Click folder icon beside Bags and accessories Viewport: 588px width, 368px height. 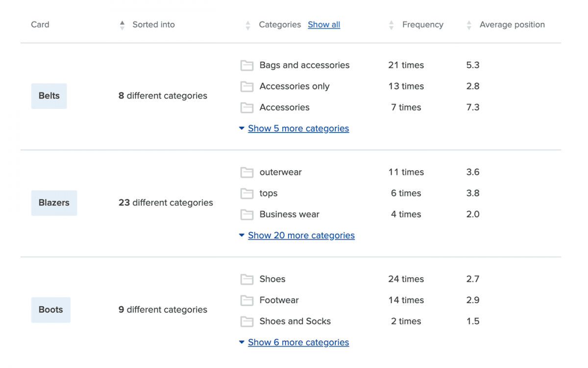pyautogui.click(x=247, y=65)
